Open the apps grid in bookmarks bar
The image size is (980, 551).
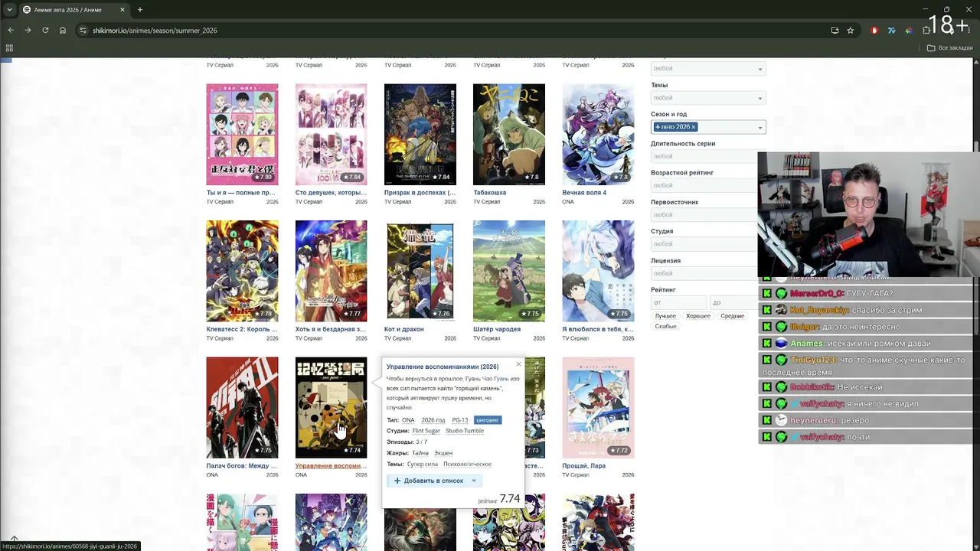pyautogui.click(x=9, y=47)
